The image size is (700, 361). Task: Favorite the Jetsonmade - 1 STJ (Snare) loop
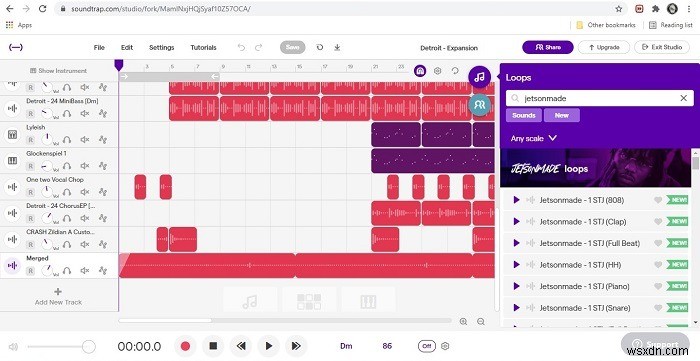pyautogui.click(x=658, y=308)
